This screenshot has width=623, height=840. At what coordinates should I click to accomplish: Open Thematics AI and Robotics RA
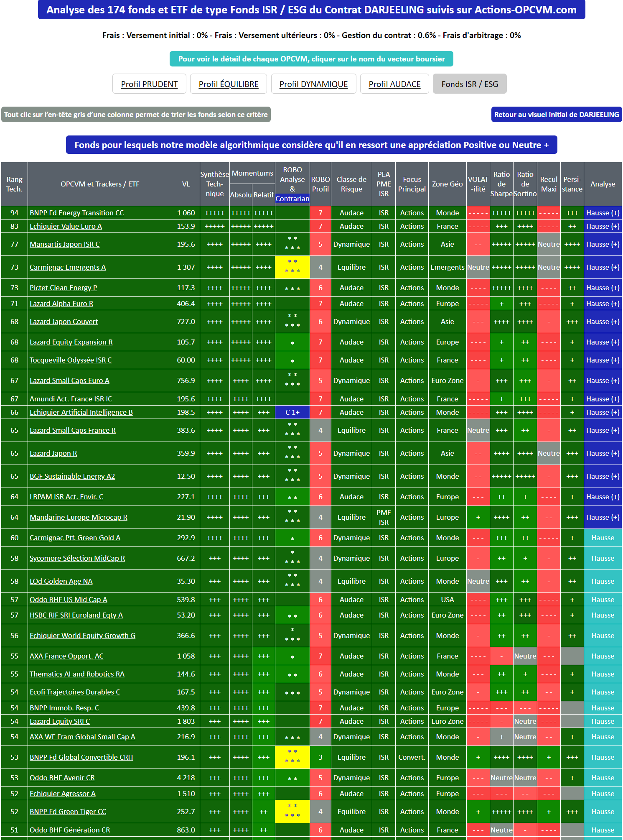pos(77,674)
